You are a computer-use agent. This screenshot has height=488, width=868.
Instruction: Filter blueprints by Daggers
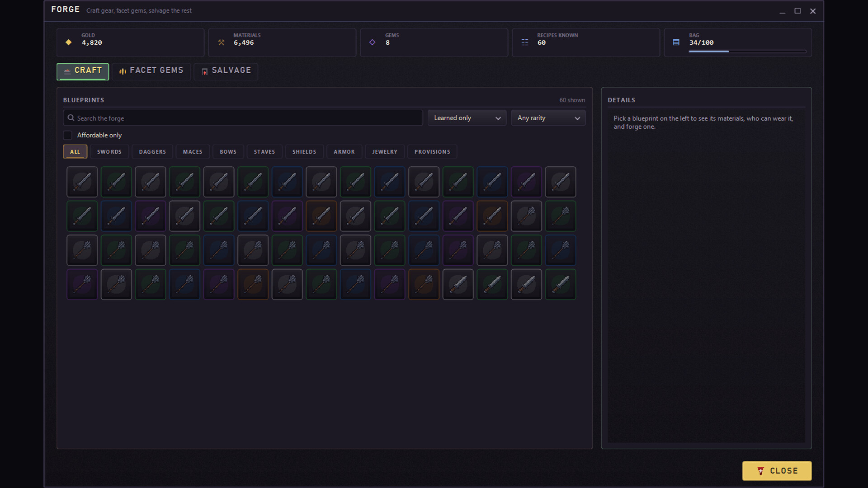[x=152, y=152]
